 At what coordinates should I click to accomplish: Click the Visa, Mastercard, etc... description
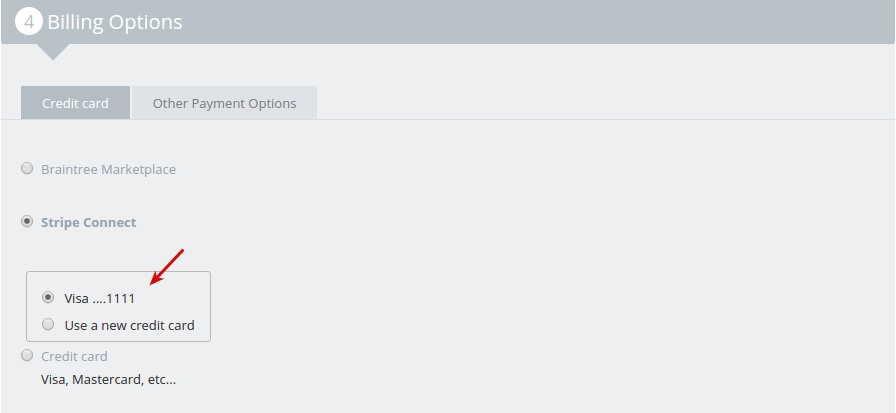click(108, 380)
